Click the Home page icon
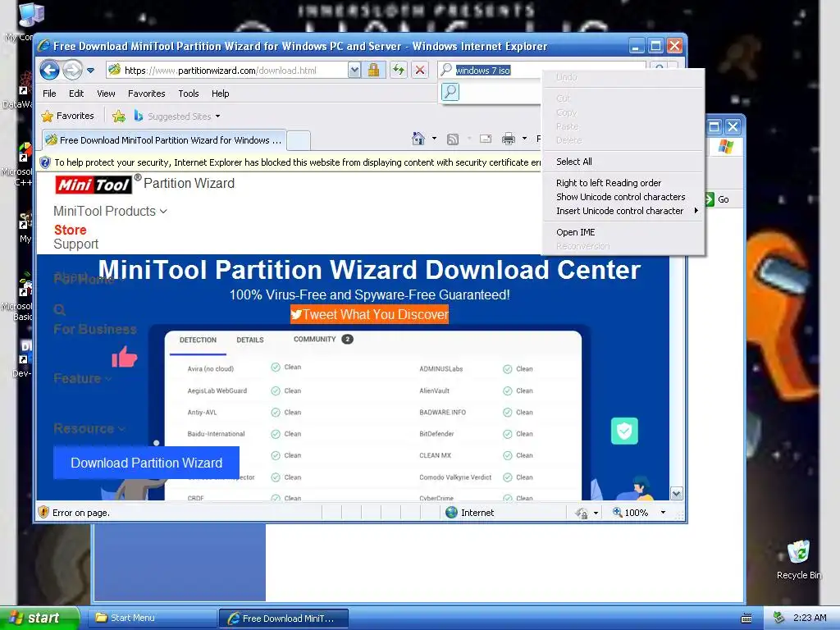 coord(418,139)
